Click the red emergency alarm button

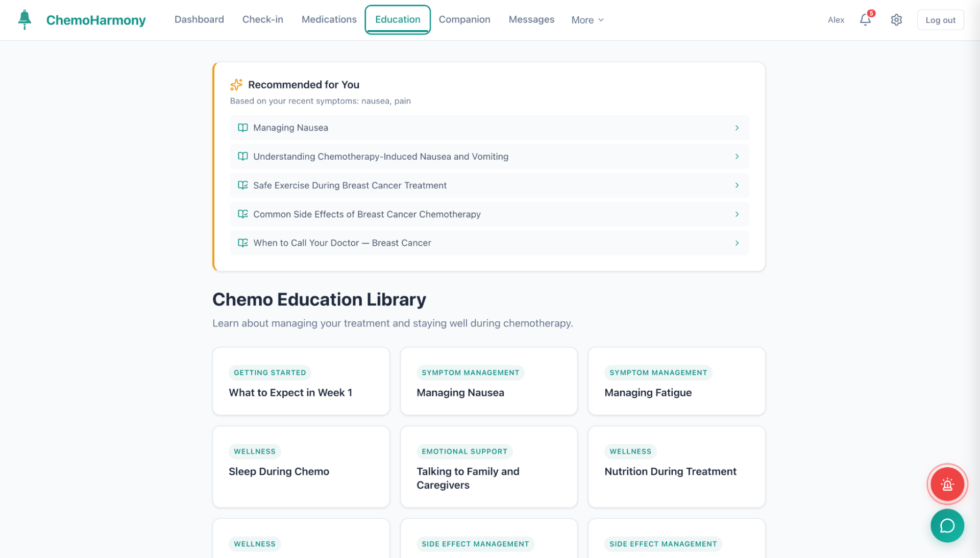coord(947,484)
